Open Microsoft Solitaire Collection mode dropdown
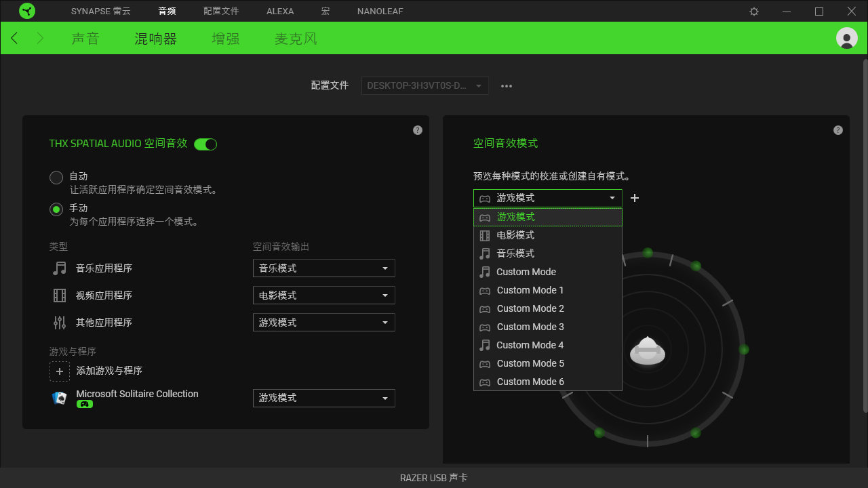This screenshot has width=868, height=488. tap(324, 398)
